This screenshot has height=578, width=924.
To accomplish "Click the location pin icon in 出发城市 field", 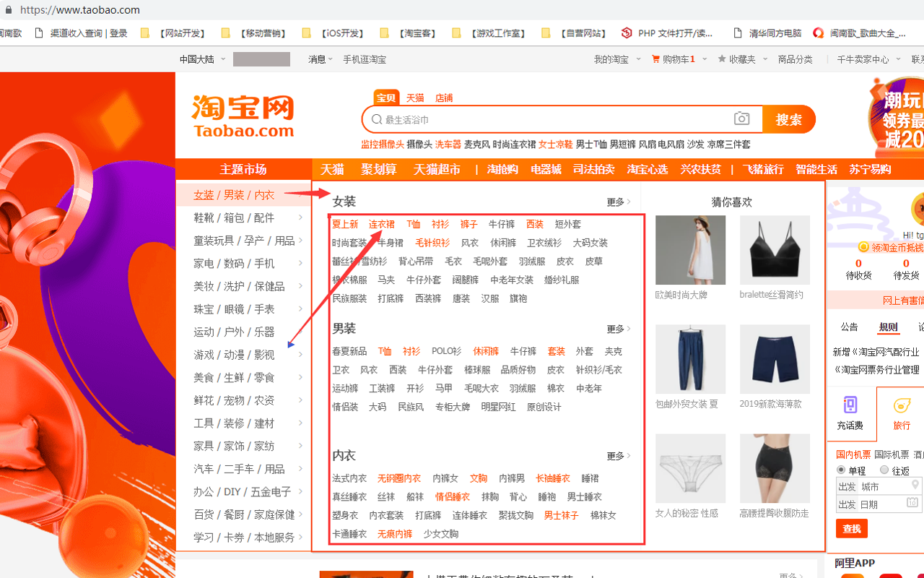I will (x=915, y=485).
